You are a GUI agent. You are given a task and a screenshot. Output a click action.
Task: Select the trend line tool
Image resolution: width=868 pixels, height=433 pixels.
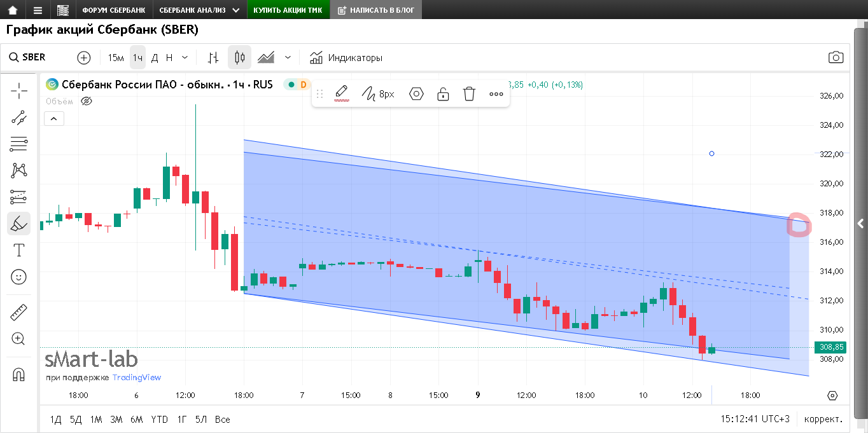(x=19, y=118)
